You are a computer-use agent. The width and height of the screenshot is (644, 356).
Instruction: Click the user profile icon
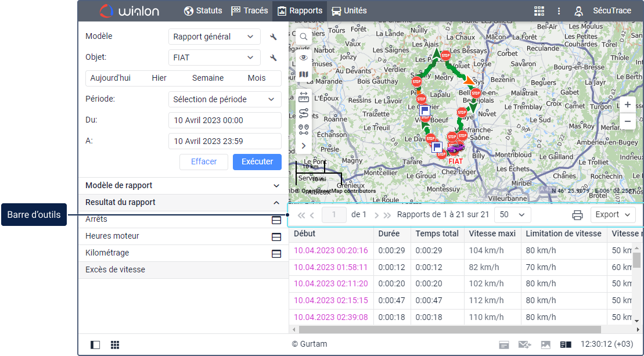tap(579, 11)
